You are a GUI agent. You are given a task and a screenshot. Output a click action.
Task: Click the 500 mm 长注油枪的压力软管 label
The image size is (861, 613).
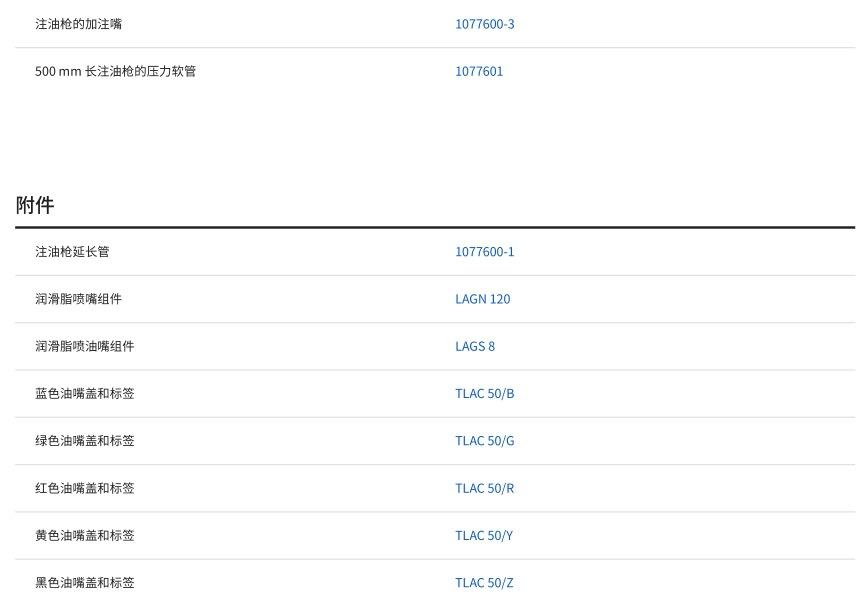tap(115, 71)
